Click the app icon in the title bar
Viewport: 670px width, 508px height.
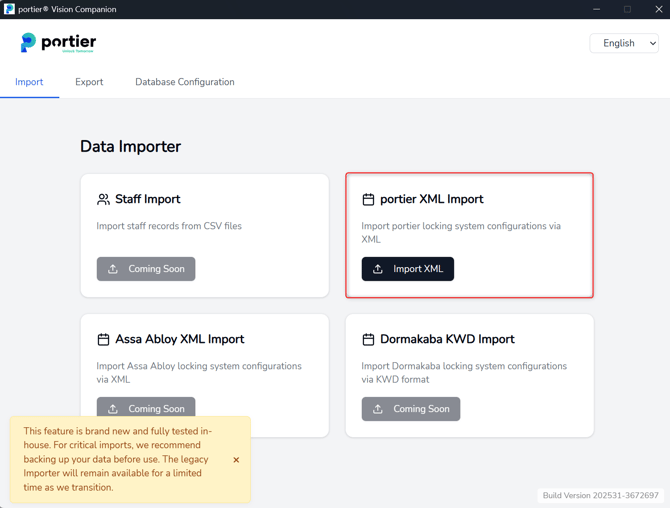point(9,9)
